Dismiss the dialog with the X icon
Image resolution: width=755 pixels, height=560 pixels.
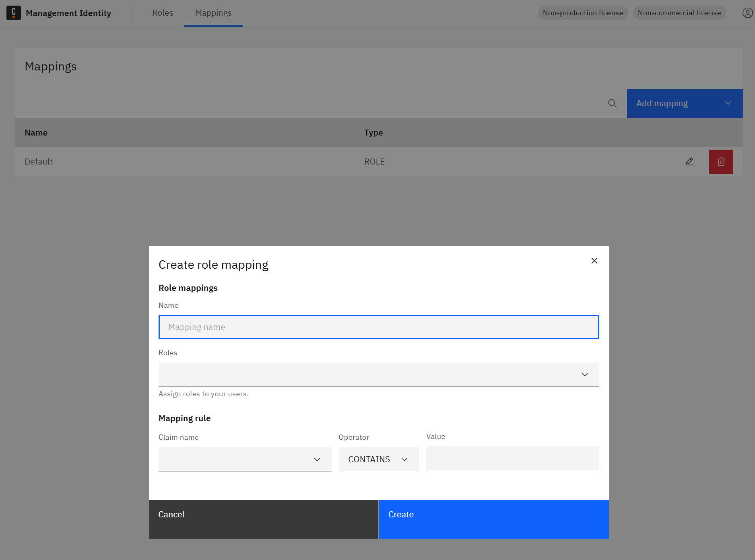pos(594,261)
